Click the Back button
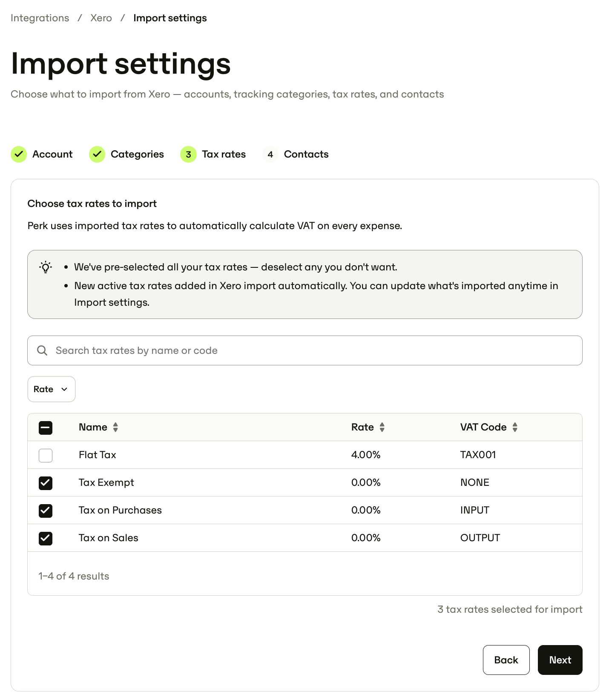 (506, 660)
